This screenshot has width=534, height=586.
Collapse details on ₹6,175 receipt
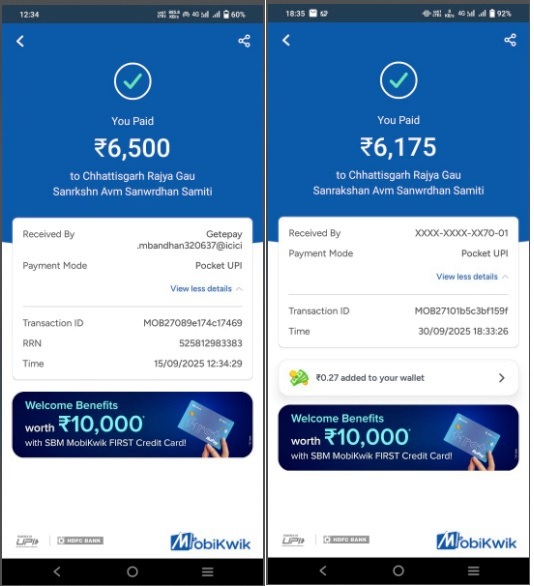point(472,277)
